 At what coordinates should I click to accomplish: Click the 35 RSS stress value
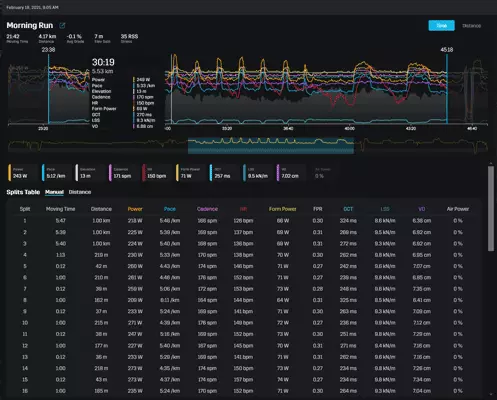[129, 36]
